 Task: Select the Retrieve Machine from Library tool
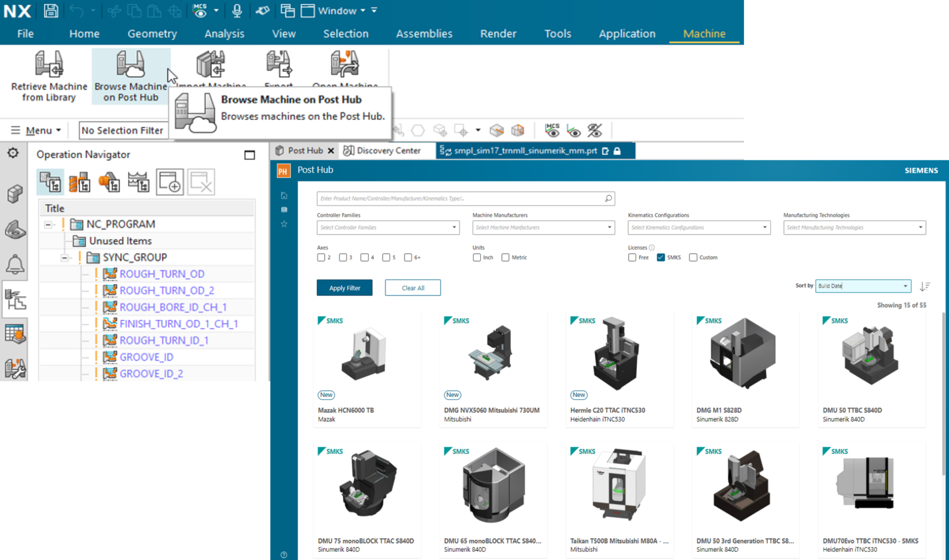point(48,75)
